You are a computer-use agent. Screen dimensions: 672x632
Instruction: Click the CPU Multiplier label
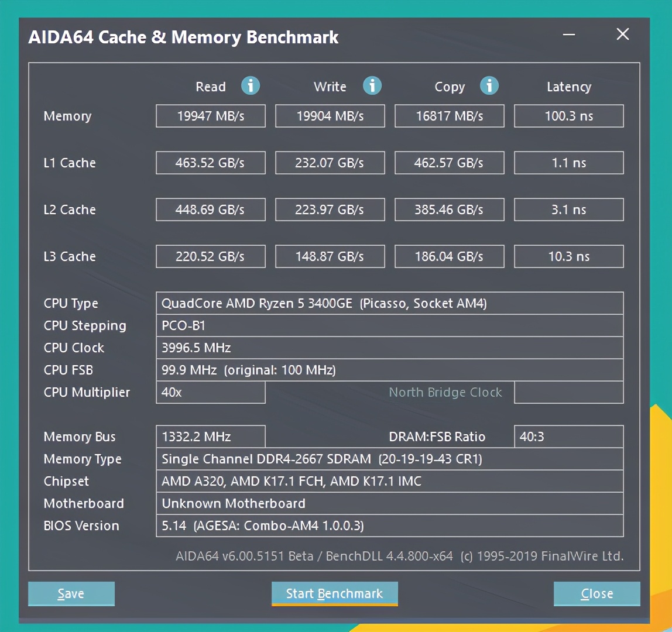coord(87,393)
